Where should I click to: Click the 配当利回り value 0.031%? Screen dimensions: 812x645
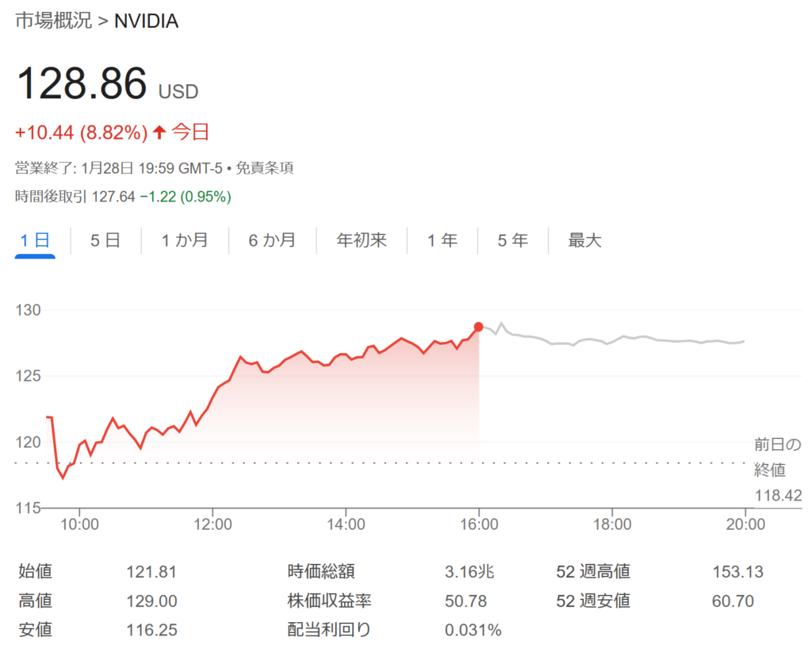click(x=473, y=630)
